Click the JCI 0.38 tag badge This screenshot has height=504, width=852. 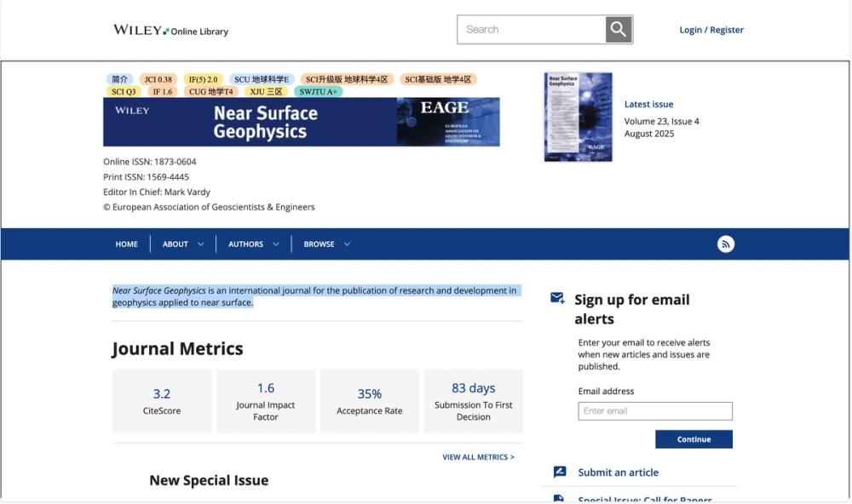point(158,79)
